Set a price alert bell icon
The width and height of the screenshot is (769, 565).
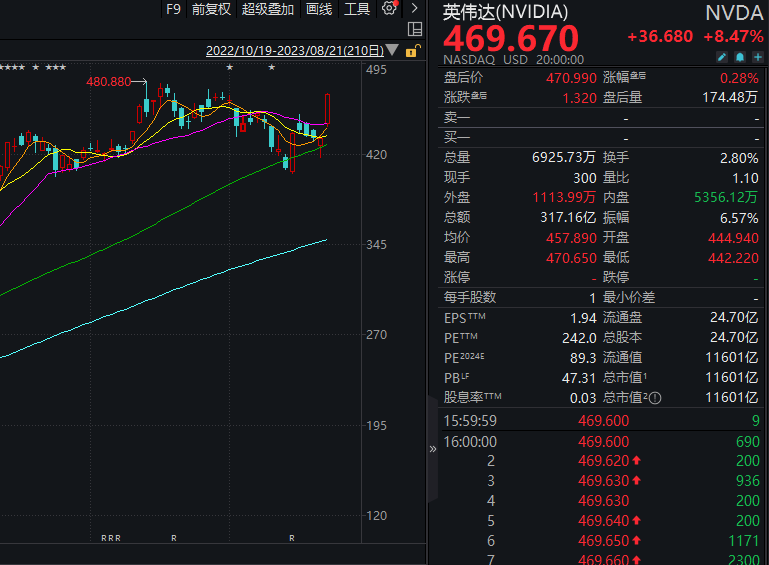740,57
